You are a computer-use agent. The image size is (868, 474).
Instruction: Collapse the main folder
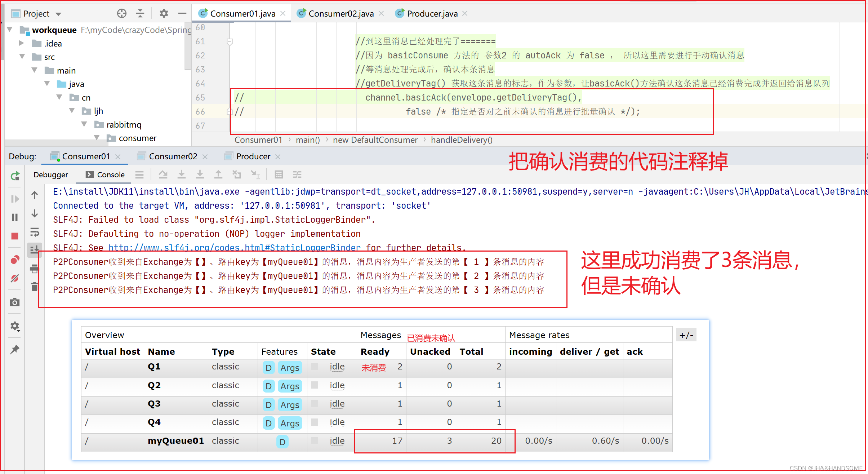tap(35, 70)
